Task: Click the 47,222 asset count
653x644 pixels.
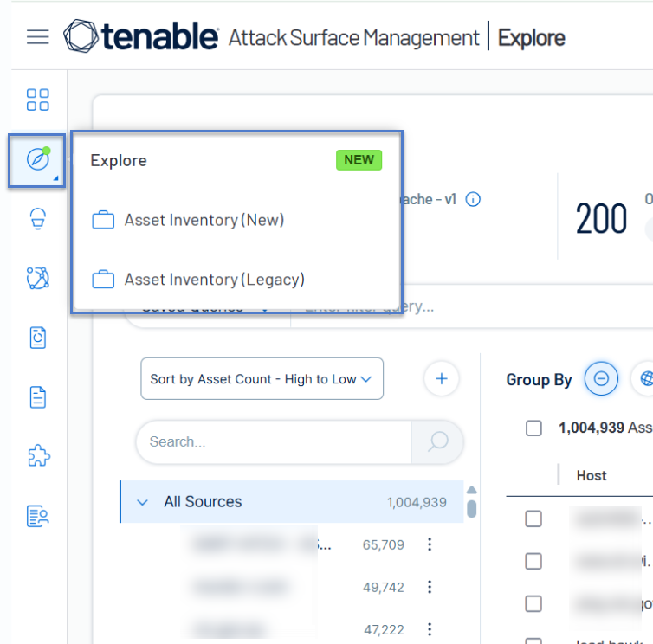Action: pyautogui.click(x=384, y=630)
